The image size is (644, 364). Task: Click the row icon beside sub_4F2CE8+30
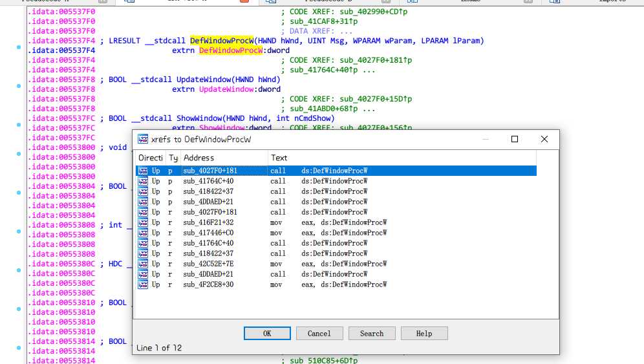click(x=143, y=284)
